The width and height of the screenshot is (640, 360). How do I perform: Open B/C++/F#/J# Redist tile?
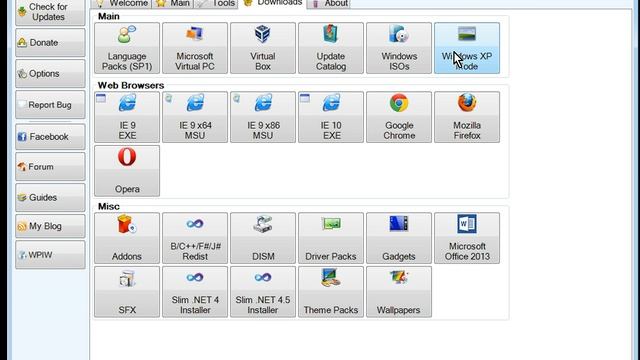point(195,238)
